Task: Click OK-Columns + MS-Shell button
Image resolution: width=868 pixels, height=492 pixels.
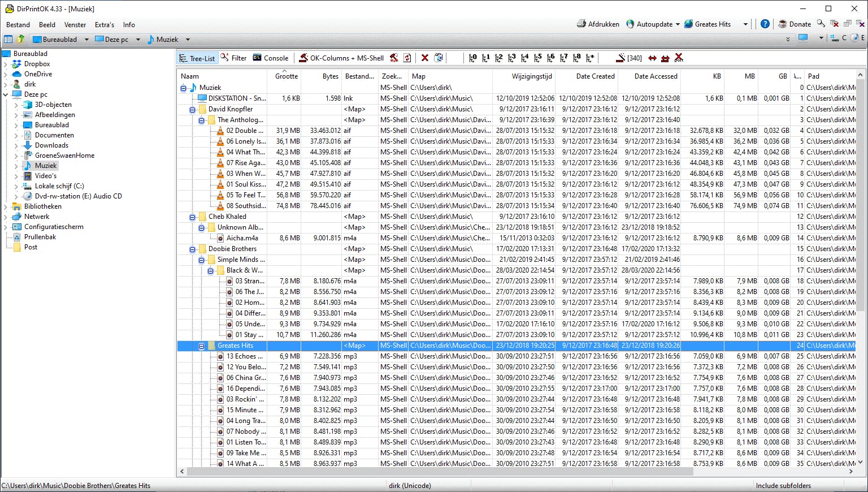Action: pyautogui.click(x=341, y=58)
